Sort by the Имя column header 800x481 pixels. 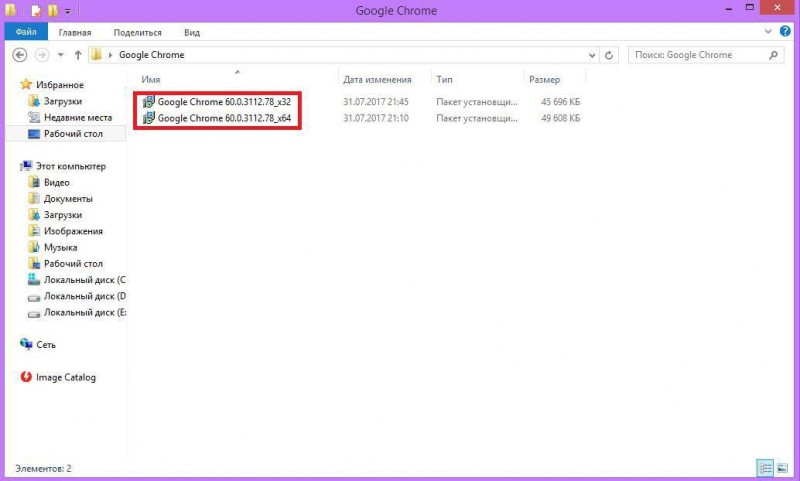[x=151, y=80]
